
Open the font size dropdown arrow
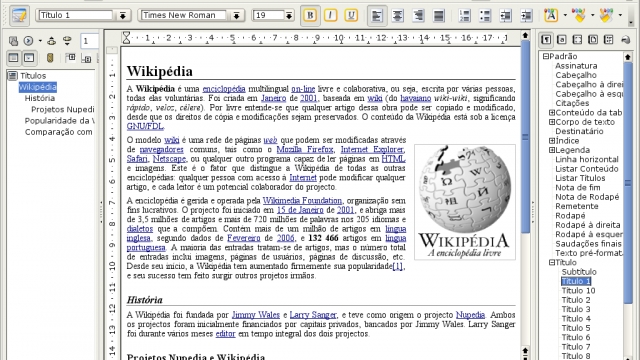(289, 16)
